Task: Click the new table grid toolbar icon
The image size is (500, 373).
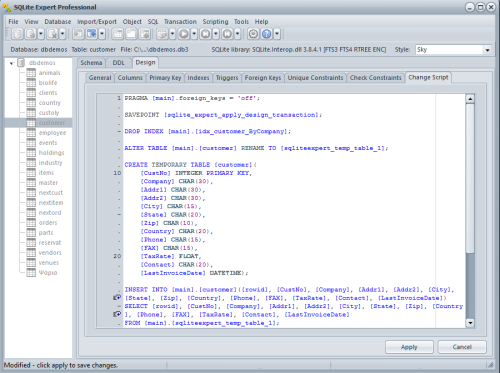Action: 117,34
